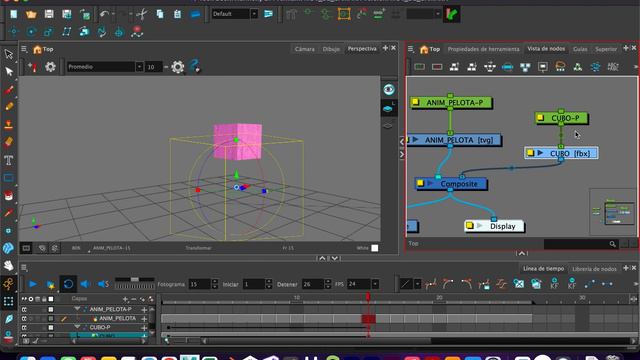This screenshot has height=360, width=640.
Task: Open the FPS dropdown arrow in the timeline
Action: (x=375, y=284)
